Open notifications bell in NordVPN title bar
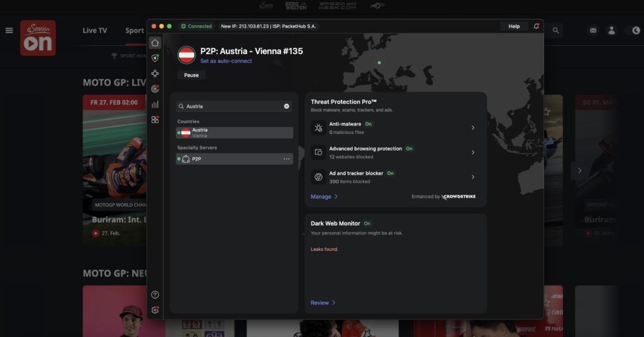 coord(536,26)
